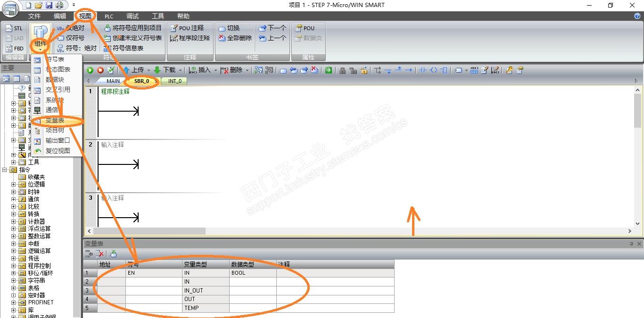Select 输出窗口 in the components menu
This screenshot has height=318, width=644.
pyautogui.click(x=57, y=140)
